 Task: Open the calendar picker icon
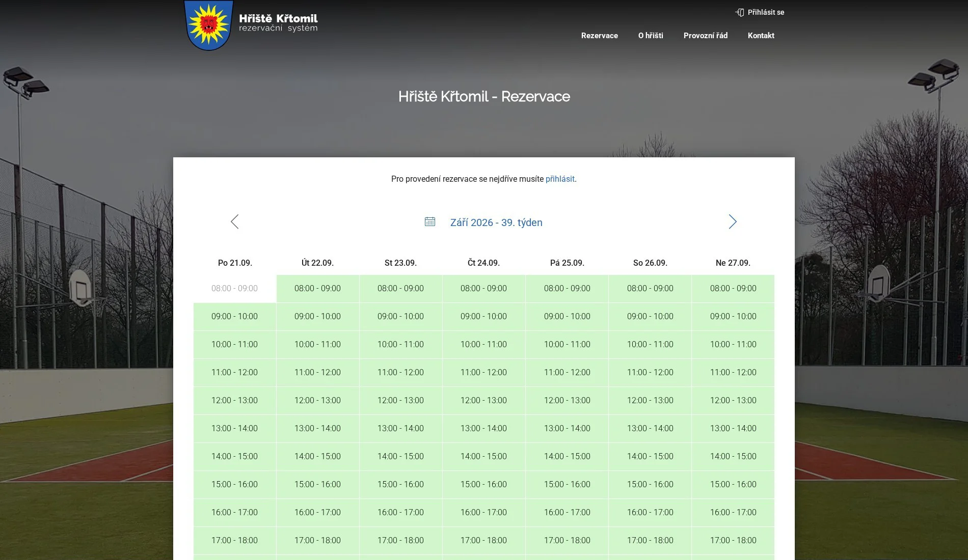430,221
